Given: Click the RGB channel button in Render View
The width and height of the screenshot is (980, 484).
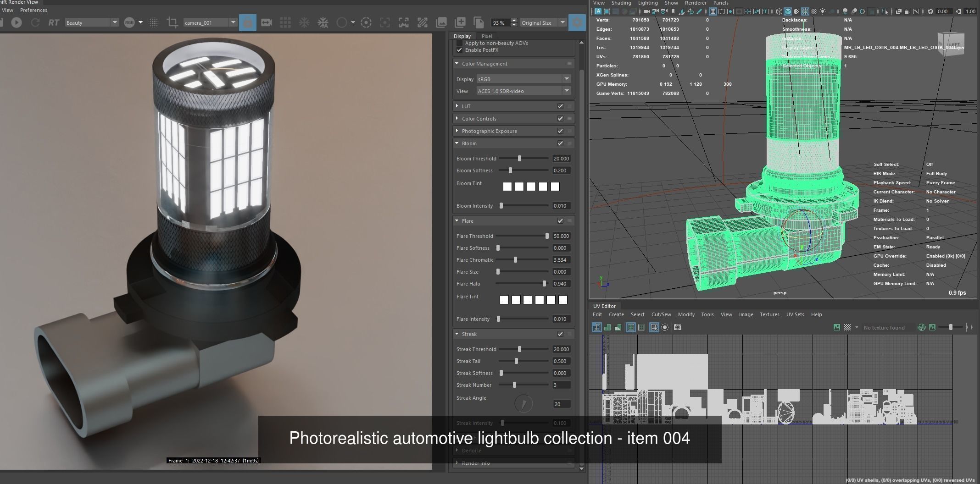Looking at the screenshot, I should click(129, 22).
